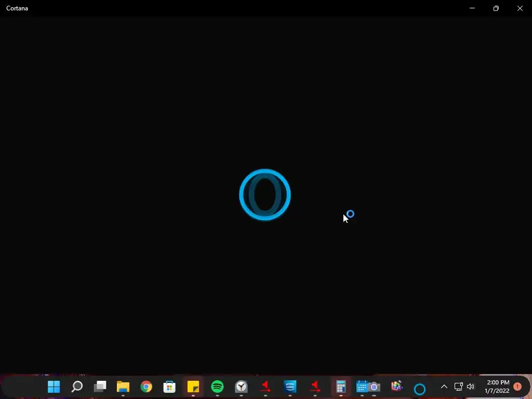Screen dimensions: 532x399
Task: Close the Cortana window
Action: tap(520, 8)
